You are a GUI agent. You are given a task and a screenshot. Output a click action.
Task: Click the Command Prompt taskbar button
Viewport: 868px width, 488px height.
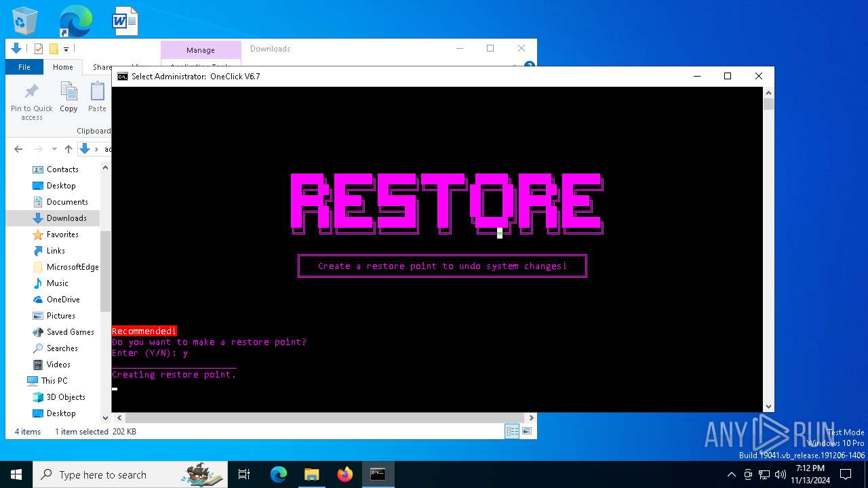coord(378,474)
